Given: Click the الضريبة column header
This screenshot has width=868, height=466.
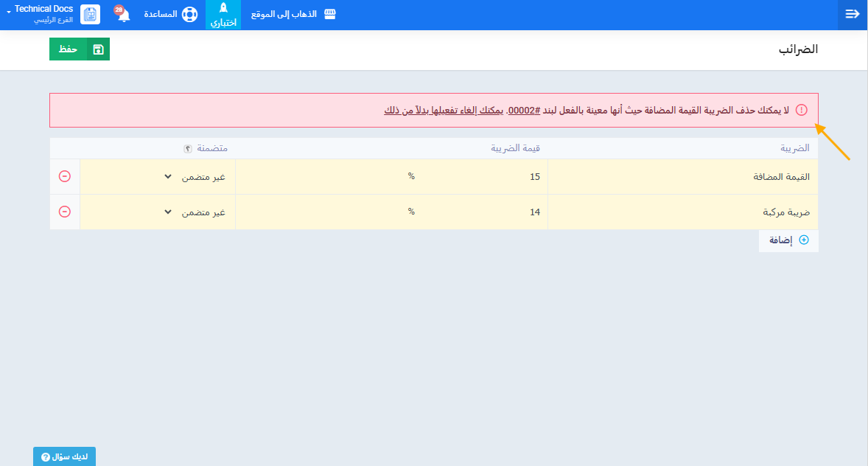Looking at the screenshot, I should (x=795, y=148).
